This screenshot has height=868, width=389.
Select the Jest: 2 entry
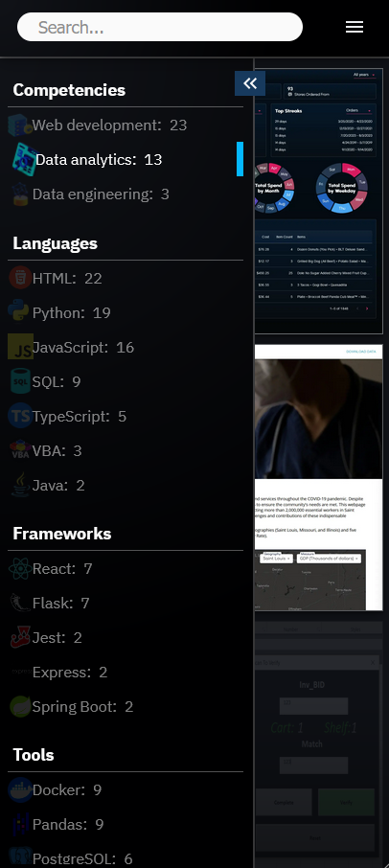126,638
